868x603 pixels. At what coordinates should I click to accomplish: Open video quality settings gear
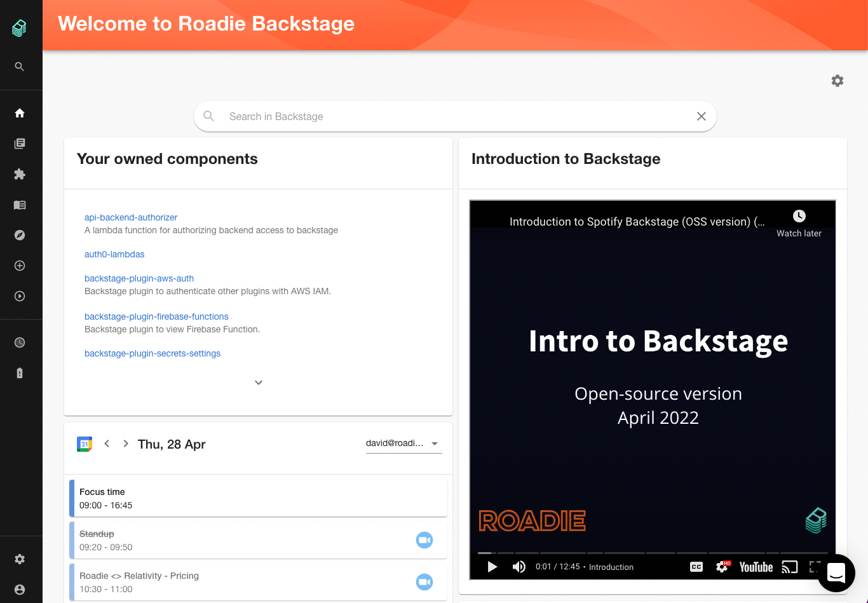722,567
